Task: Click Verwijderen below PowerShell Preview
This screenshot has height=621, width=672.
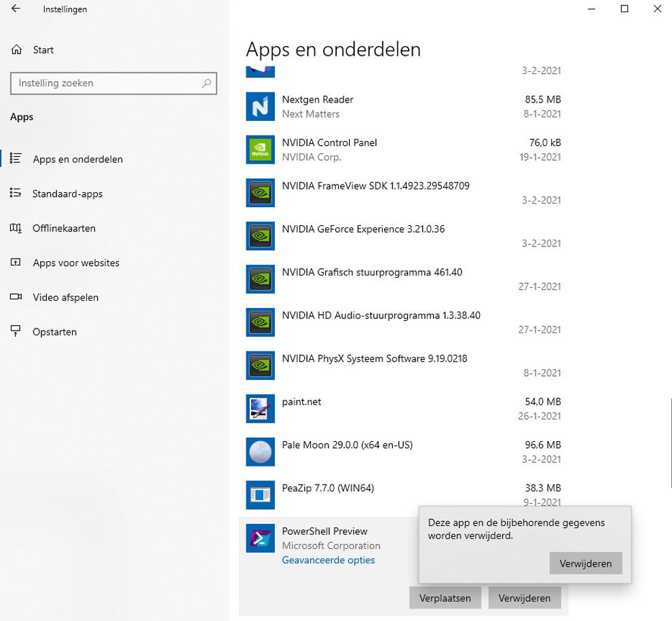Action: point(525,598)
